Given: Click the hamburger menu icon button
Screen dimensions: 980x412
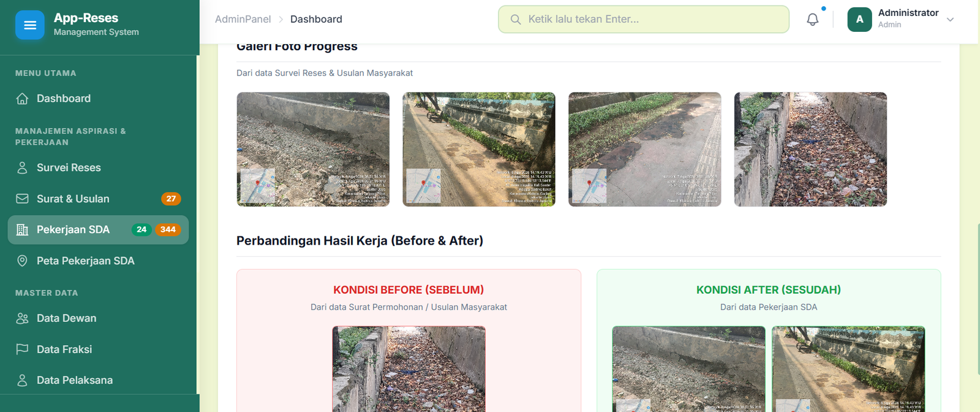Looking at the screenshot, I should pos(30,25).
